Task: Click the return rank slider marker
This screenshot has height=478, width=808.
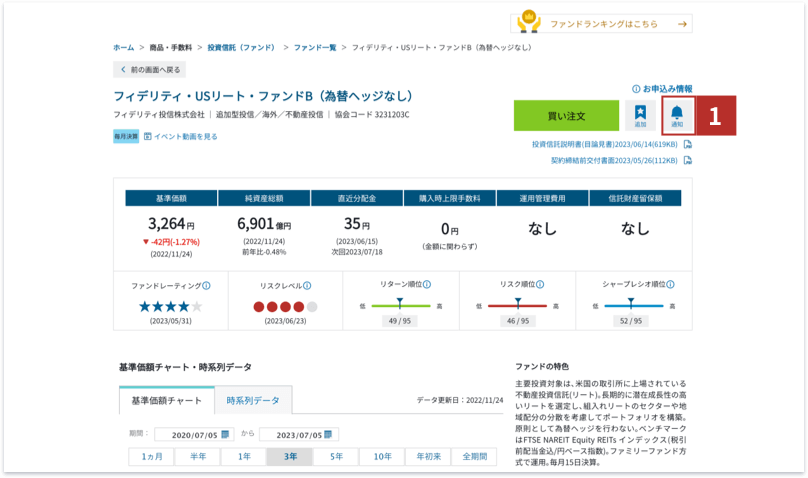Action: [400, 303]
